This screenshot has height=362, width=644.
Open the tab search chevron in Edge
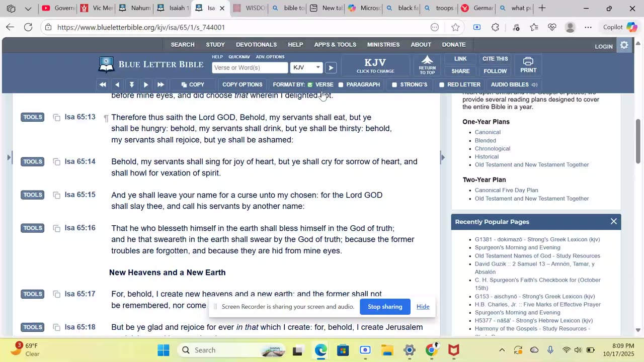pos(28,8)
